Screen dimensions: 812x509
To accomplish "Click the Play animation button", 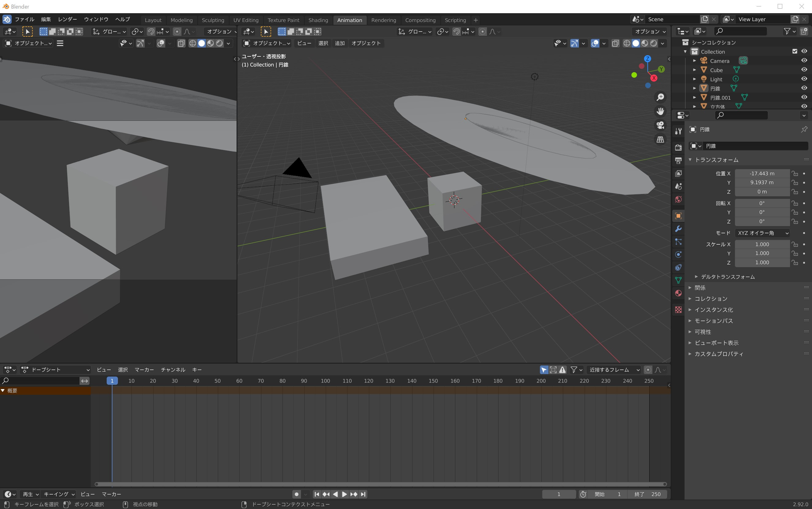I will [x=344, y=494].
